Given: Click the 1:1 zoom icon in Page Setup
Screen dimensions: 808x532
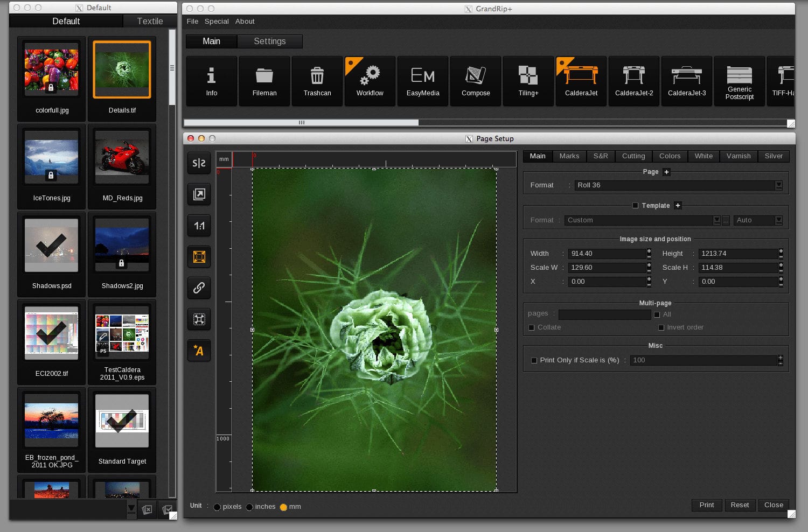Looking at the screenshot, I should pyautogui.click(x=199, y=226).
